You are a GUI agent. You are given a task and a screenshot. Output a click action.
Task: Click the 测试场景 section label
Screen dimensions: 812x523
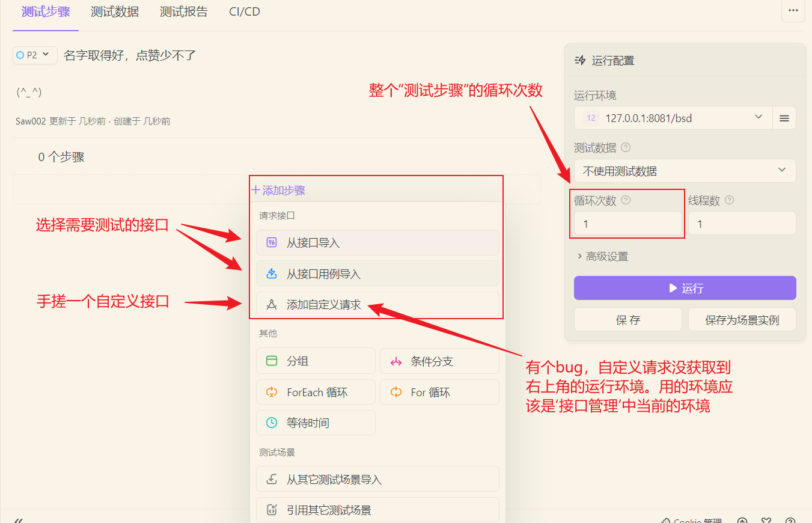277,452
